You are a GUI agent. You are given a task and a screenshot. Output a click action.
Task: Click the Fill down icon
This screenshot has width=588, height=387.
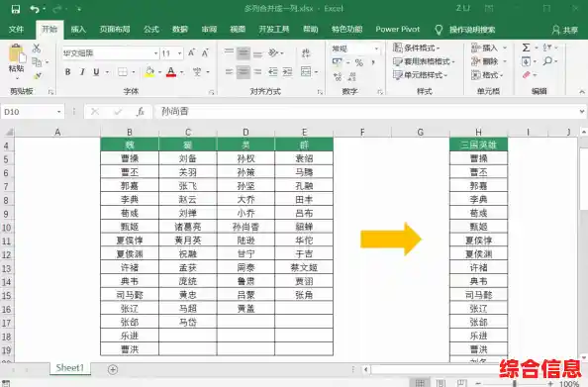point(526,61)
